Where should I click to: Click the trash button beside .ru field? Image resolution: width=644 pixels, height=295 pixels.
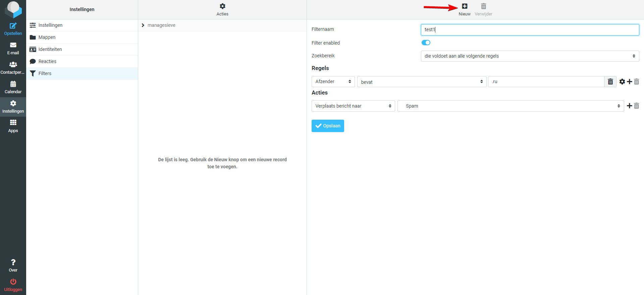click(610, 82)
